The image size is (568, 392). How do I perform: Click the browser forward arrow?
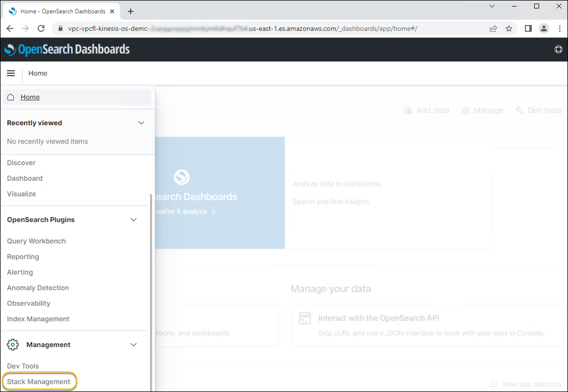click(25, 29)
